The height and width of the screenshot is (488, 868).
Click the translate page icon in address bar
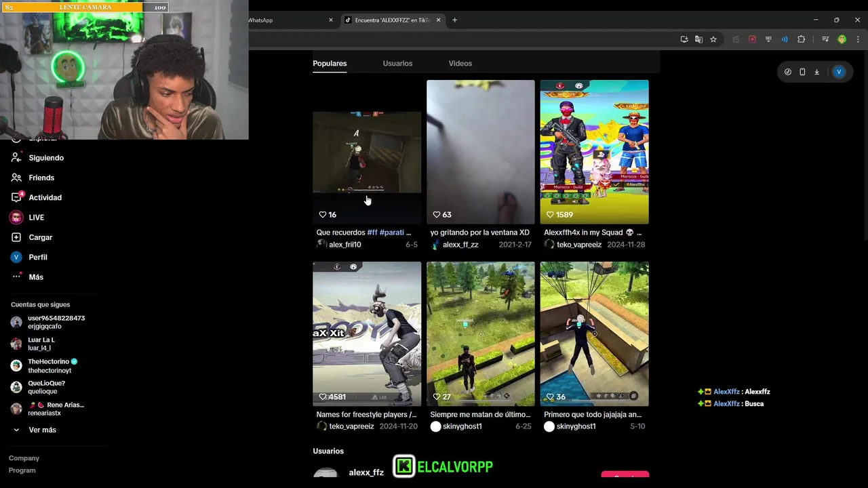click(x=698, y=39)
